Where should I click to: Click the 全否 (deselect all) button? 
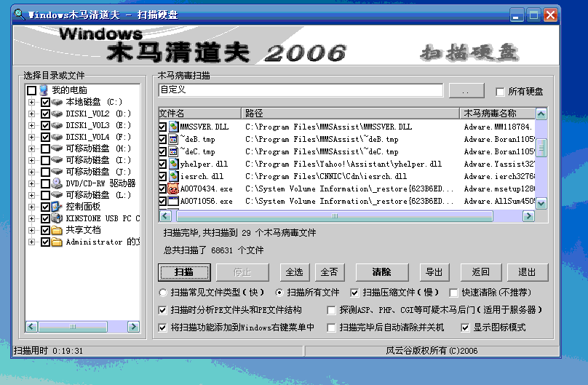point(330,272)
